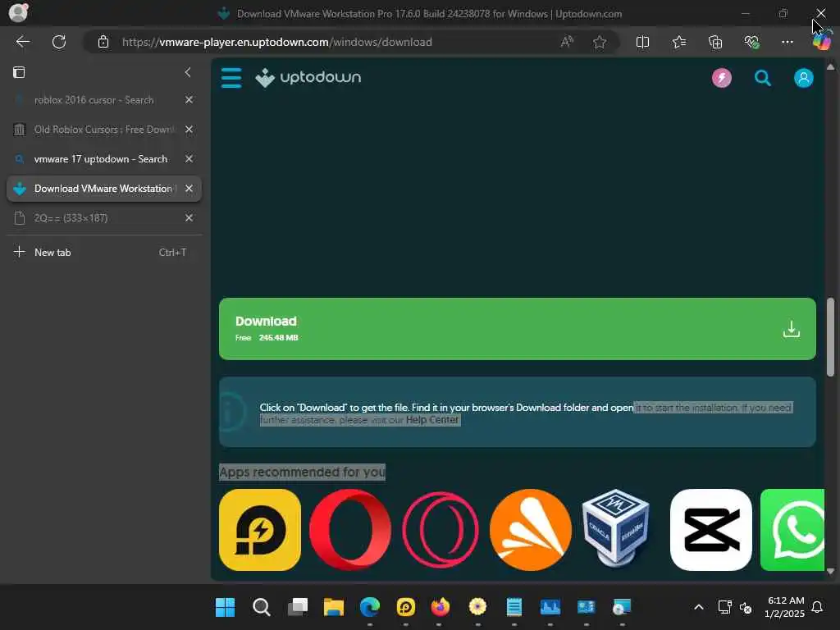Close the Download VMware Workstation tab
840x630 pixels.
point(189,189)
